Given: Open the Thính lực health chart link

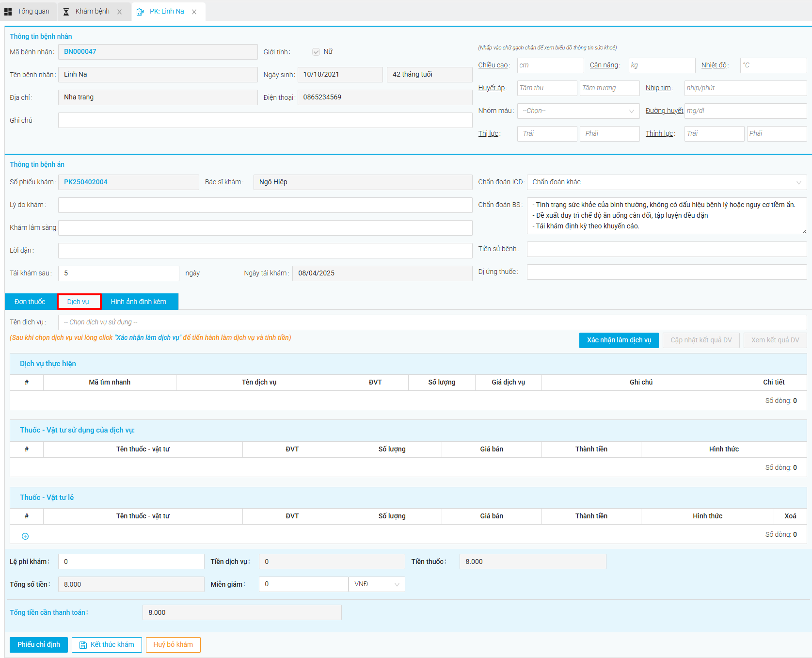Looking at the screenshot, I should click(x=659, y=134).
